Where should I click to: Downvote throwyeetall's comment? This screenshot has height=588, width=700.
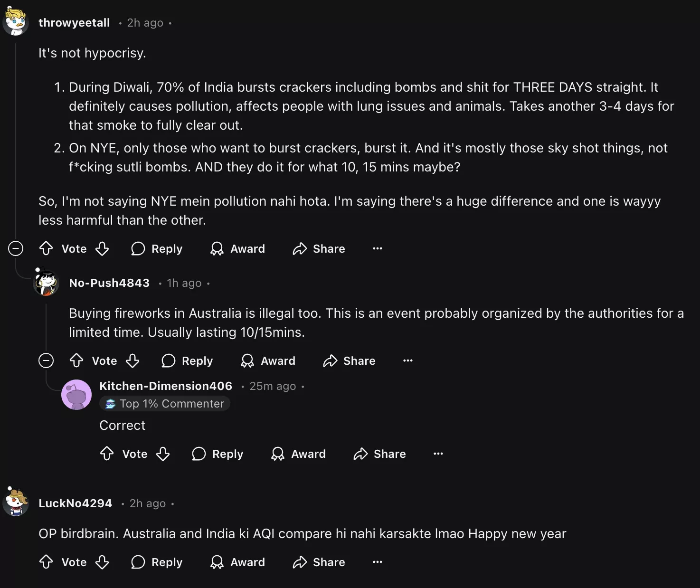coord(102,248)
